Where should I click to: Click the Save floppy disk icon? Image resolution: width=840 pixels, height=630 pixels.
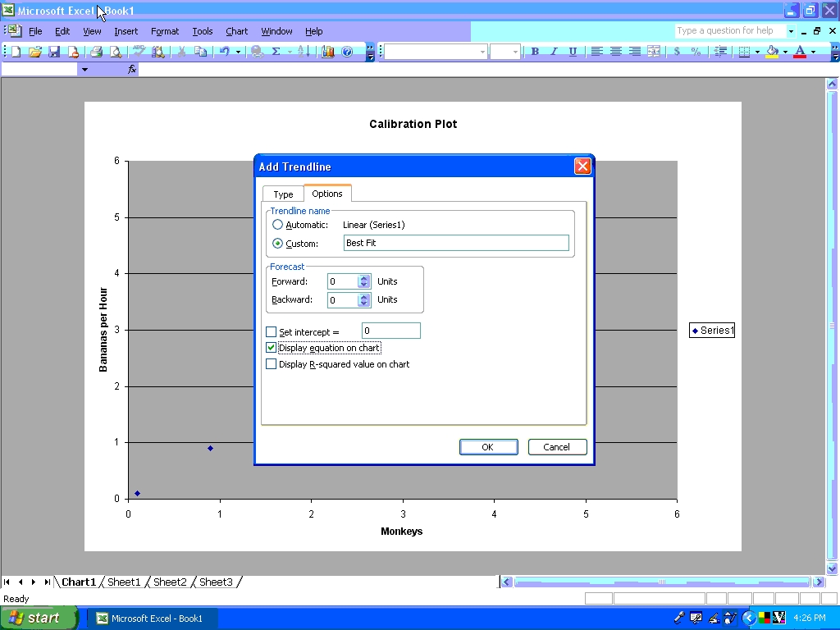coord(54,52)
